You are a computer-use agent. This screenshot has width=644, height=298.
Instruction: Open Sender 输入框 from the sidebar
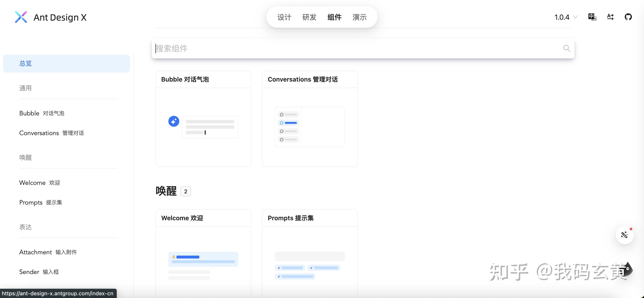[39, 272]
